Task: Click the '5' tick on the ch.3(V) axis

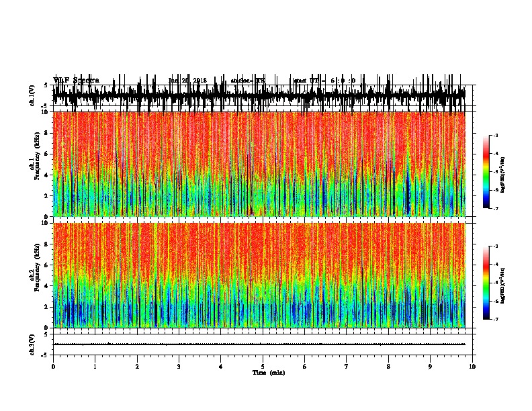Action: pos(46,334)
